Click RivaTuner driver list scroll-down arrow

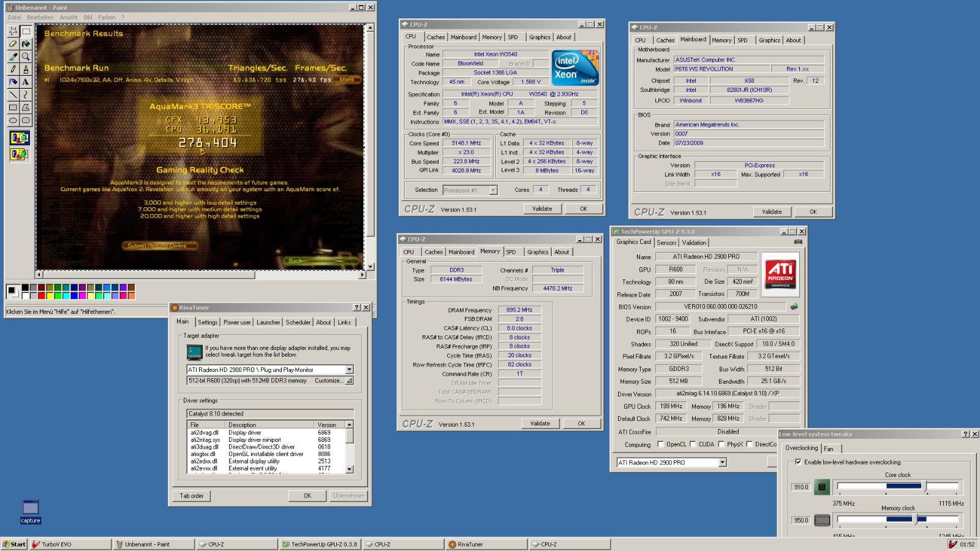(x=349, y=469)
